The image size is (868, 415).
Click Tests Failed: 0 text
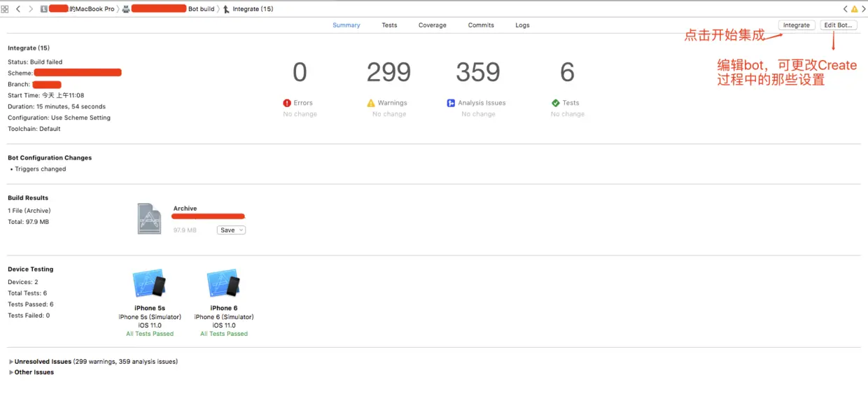[29, 316]
